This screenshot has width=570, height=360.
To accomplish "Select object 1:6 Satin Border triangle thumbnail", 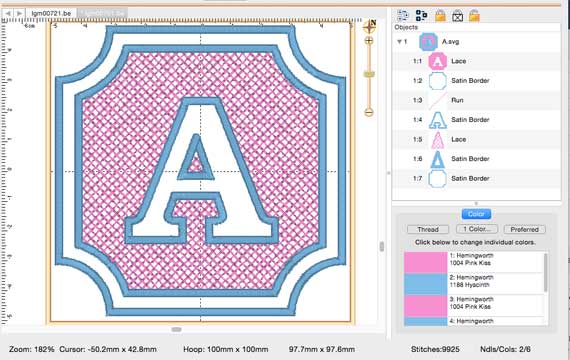I will [438, 159].
